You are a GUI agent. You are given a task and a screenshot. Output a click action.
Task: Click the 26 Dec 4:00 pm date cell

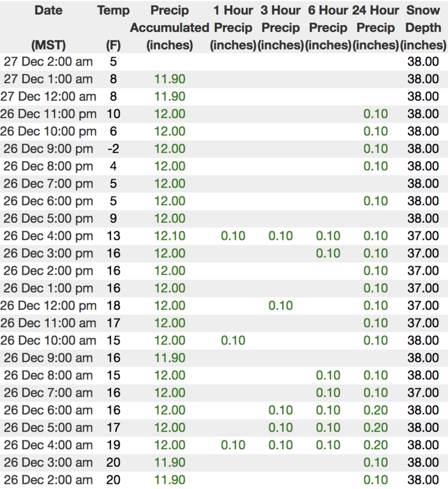[x=48, y=236]
